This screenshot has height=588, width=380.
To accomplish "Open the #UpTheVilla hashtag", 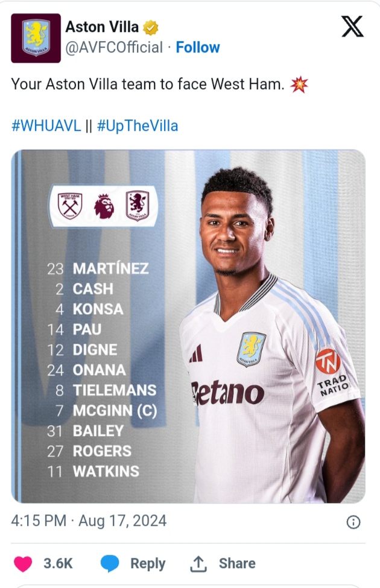I will [137, 126].
